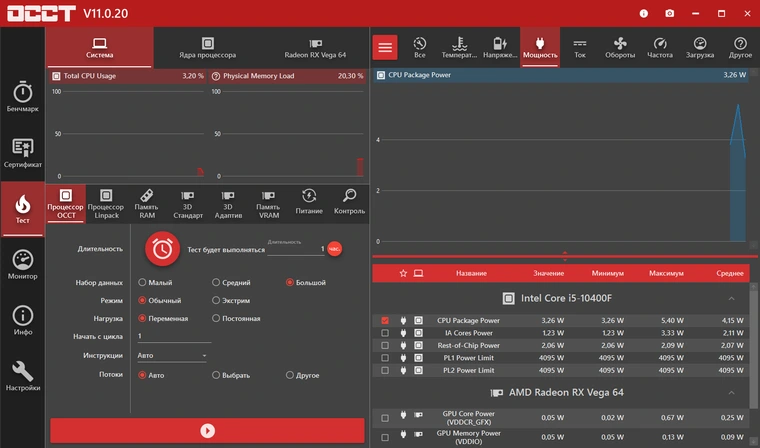Screen dimensions: 760x448
Task: Open the Инструкции Авто dropdown
Action: coord(172,355)
